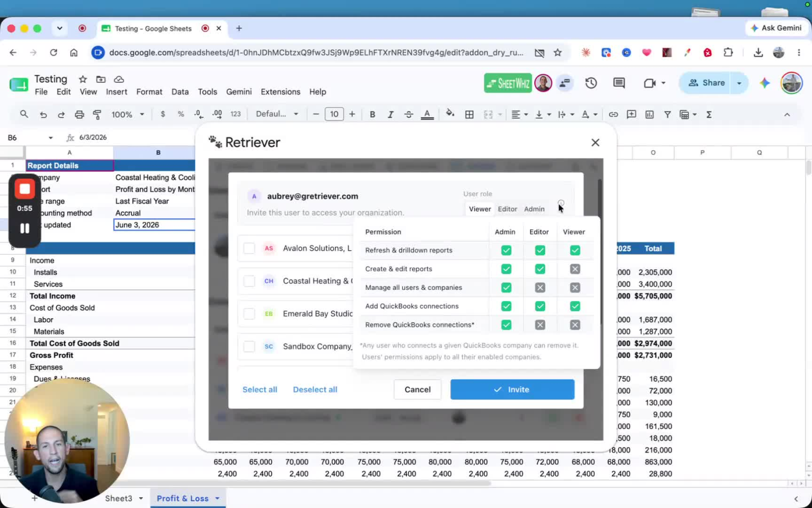The height and width of the screenshot is (508, 812).
Task: Expand the Share button dropdown arrow
Action: point(739,83)
